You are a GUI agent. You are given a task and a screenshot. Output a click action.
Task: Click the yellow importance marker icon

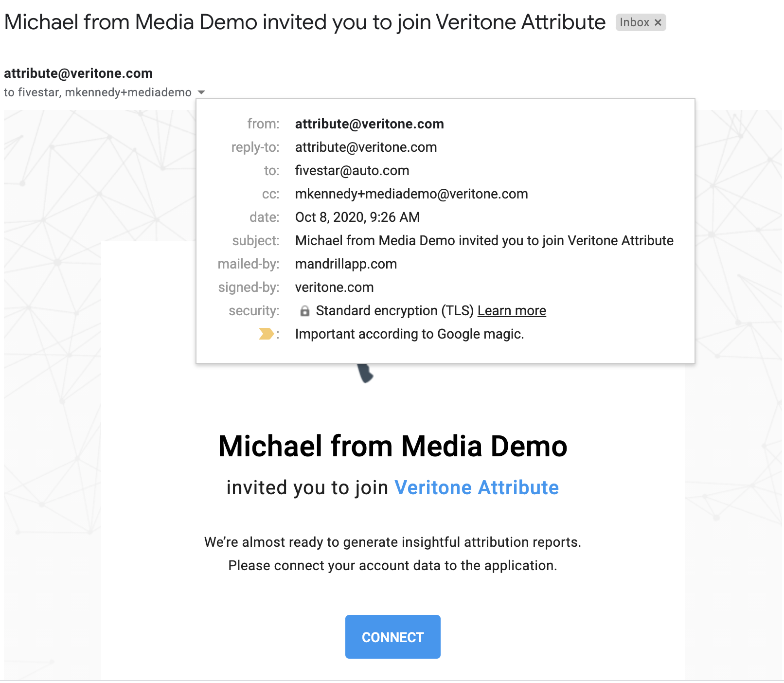pyautogui.click(x=266, y=334)
